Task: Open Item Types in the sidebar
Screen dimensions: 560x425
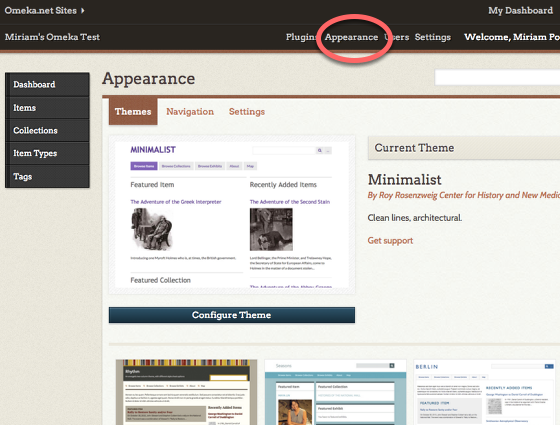Action: click(x=47, y=153)
